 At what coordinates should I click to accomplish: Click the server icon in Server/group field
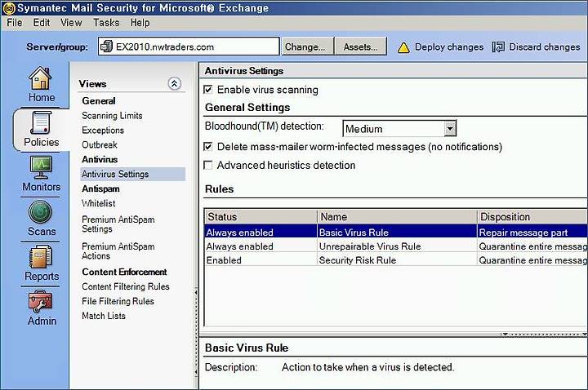coord(106,47)
